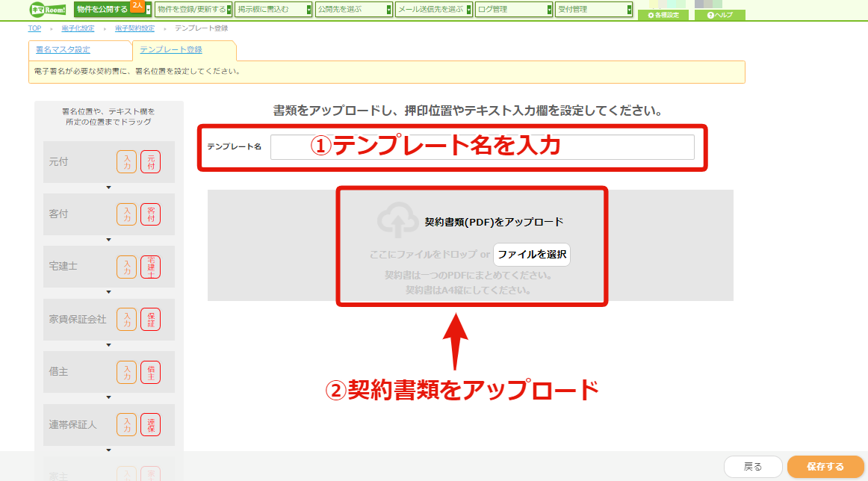This screenshot has width=868, height=481.
Task: Select the 連帯保証人 連保 stamp icon
Action: (151, 424)
